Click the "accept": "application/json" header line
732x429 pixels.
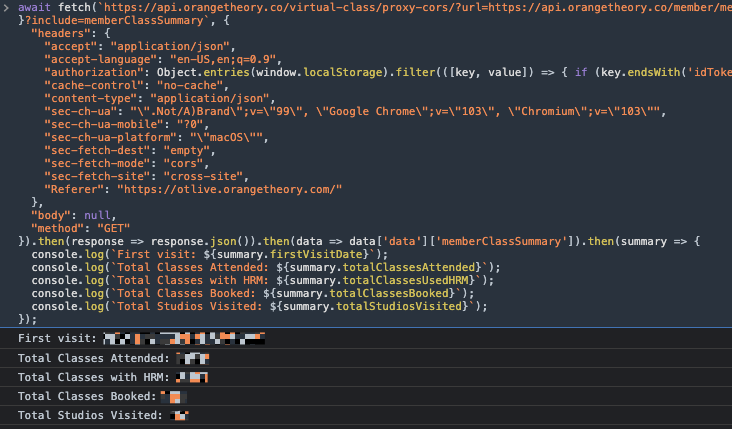(140, 46)
